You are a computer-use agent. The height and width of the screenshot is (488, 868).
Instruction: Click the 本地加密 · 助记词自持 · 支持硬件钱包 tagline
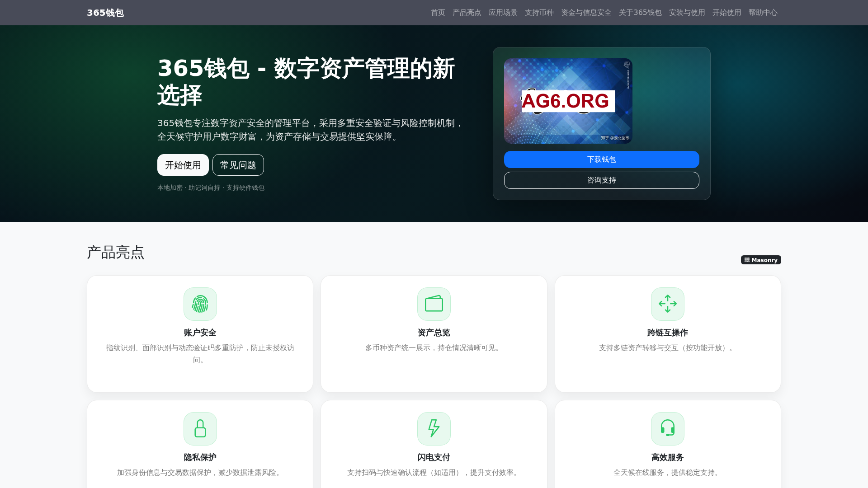211,188
